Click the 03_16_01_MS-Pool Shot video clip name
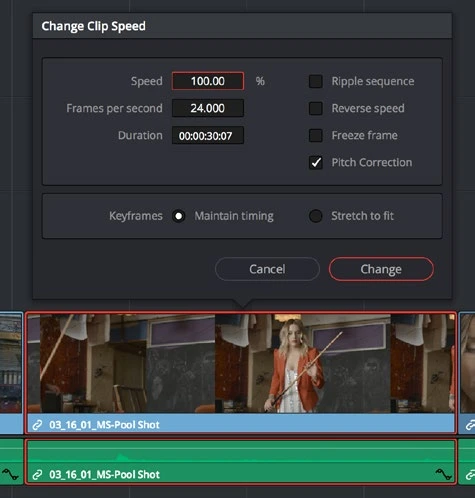Screen dimensions: 475x498 (104, 425)
